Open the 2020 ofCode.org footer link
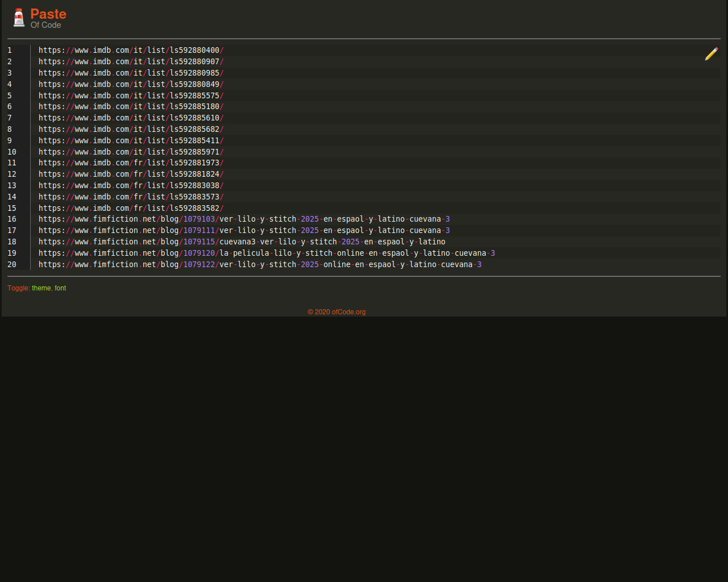Screen dimensions: 728x582 point(337,312)
